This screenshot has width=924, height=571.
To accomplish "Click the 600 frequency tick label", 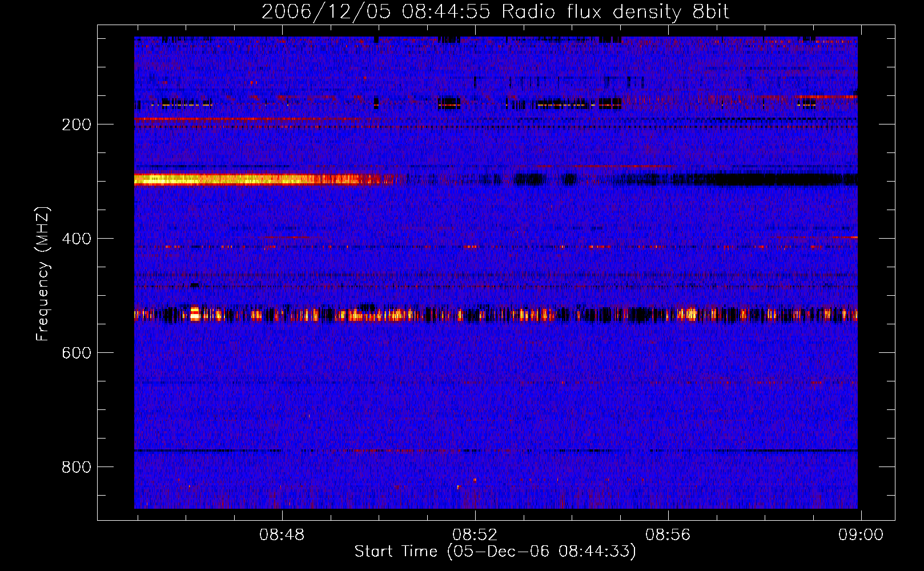I will point(77,353).
